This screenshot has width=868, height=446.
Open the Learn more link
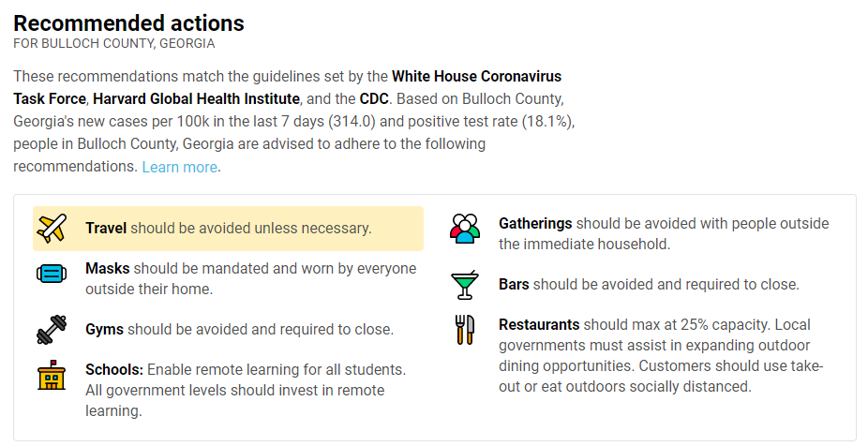coord(180,167)
